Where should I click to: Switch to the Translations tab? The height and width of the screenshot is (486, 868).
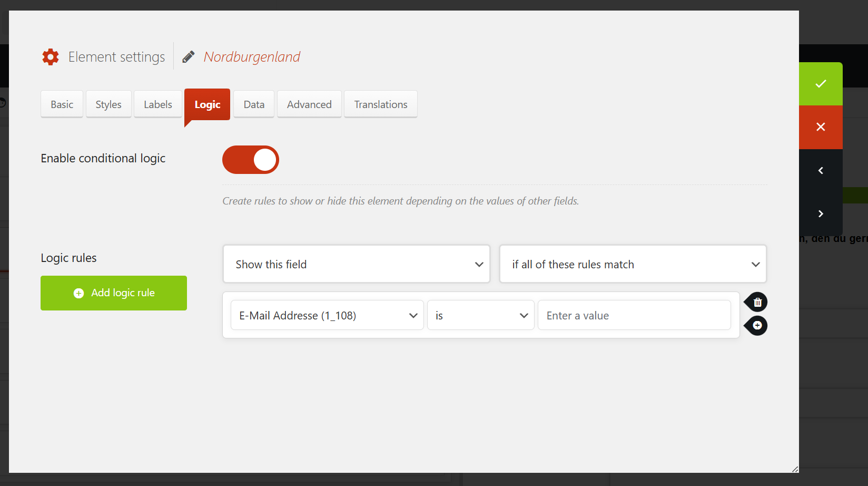(380, 104)
